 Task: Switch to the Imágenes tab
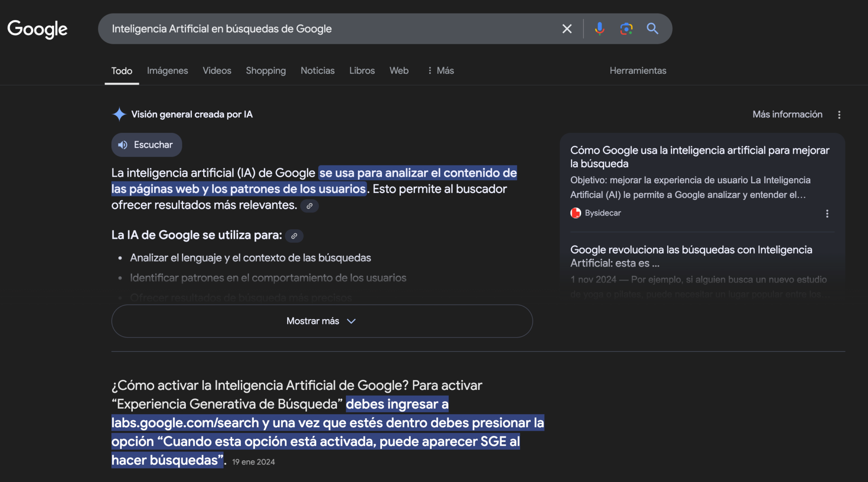pos(167,71)
